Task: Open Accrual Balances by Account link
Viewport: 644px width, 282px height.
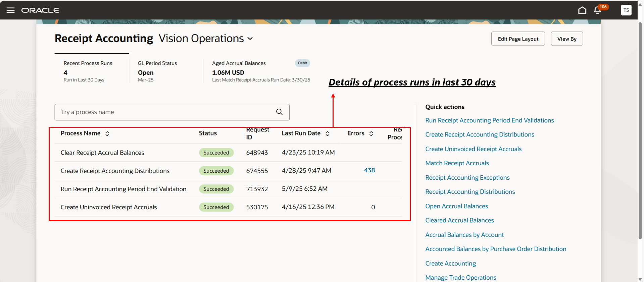Action: 464,235
